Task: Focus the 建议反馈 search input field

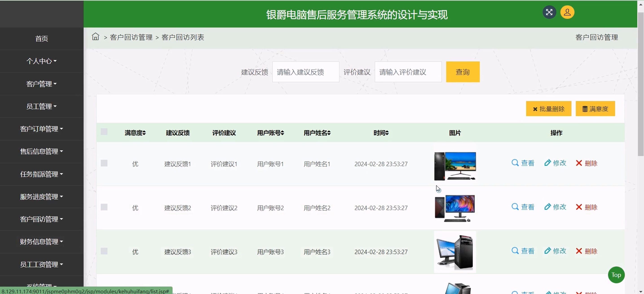Action: coord(306,72)
